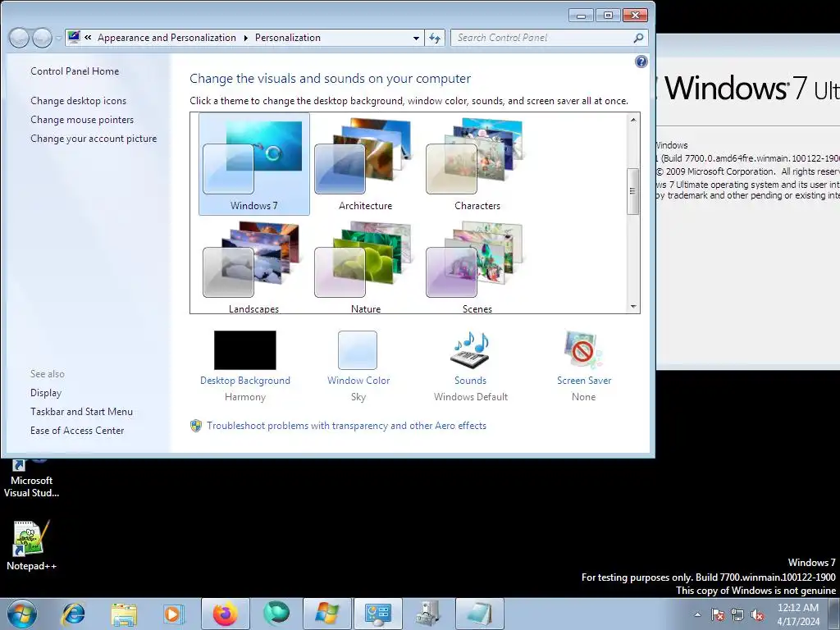Open the Notepad++ desktop shortcut

(31, 546)
